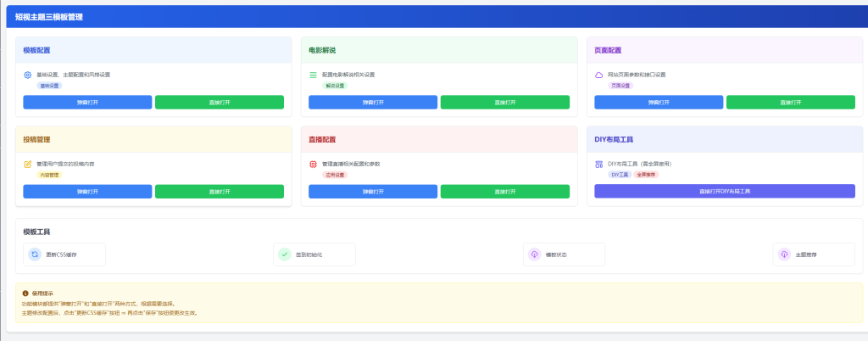Image resolution: width=868 pixels, height=341 pixels.
Task: Open 电影解说 using the green 直接打开 button
Action: [506, 103]
